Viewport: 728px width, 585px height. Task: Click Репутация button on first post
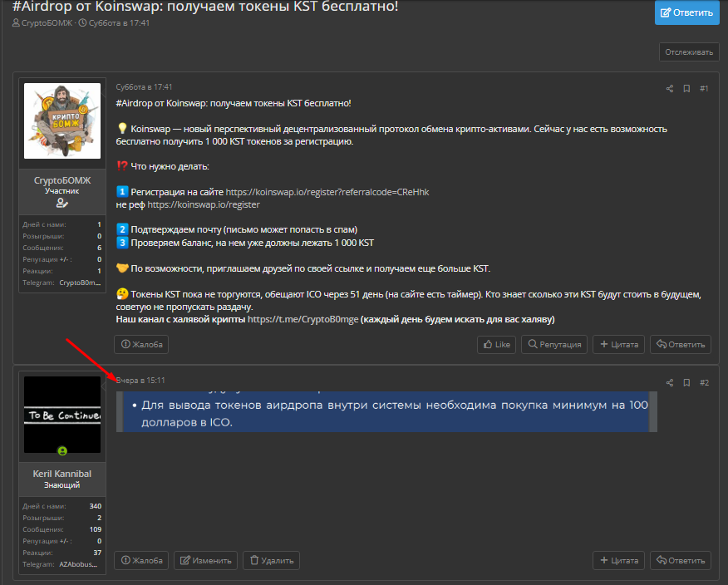tap(554, 345)
